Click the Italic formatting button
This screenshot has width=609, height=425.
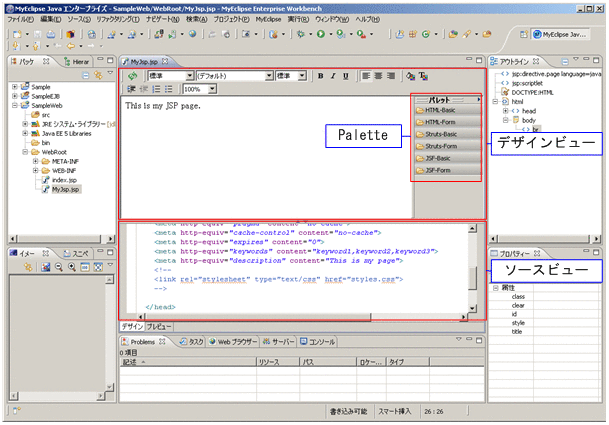(x=333, y=76)
